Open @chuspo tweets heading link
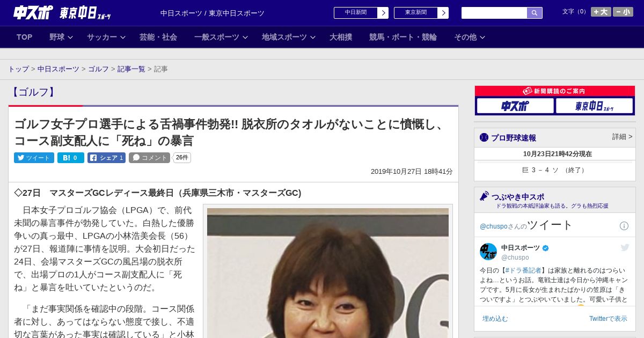 click(526, 225)
